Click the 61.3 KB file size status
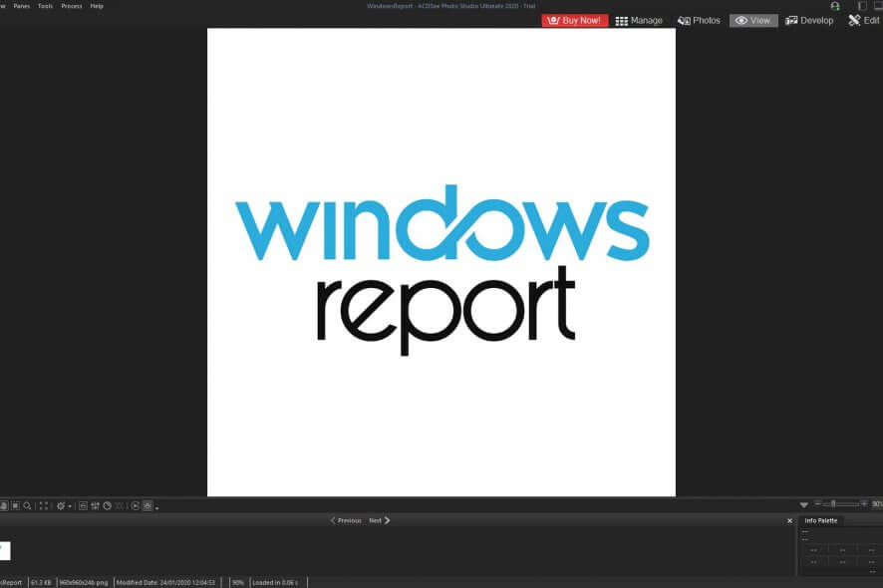Viewport: 883px width, 588px height. pos(41,582)
